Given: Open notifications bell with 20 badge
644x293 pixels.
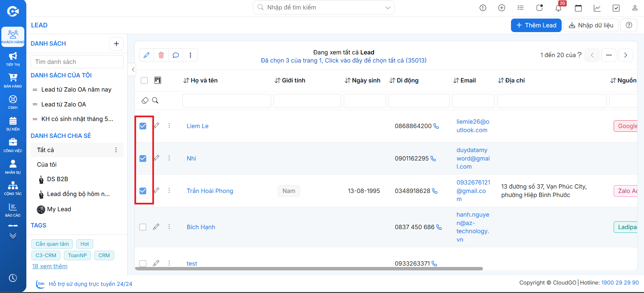Looking at the screenshot, I should pos(559,7).
